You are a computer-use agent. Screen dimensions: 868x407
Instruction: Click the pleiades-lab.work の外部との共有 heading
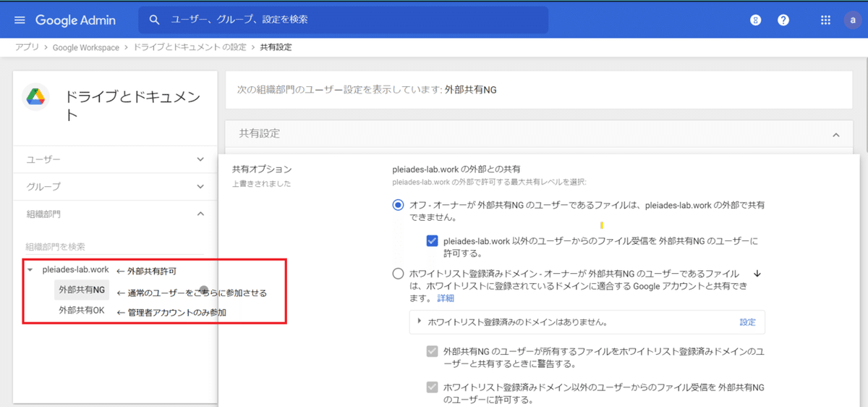click(x=456, y=169)
